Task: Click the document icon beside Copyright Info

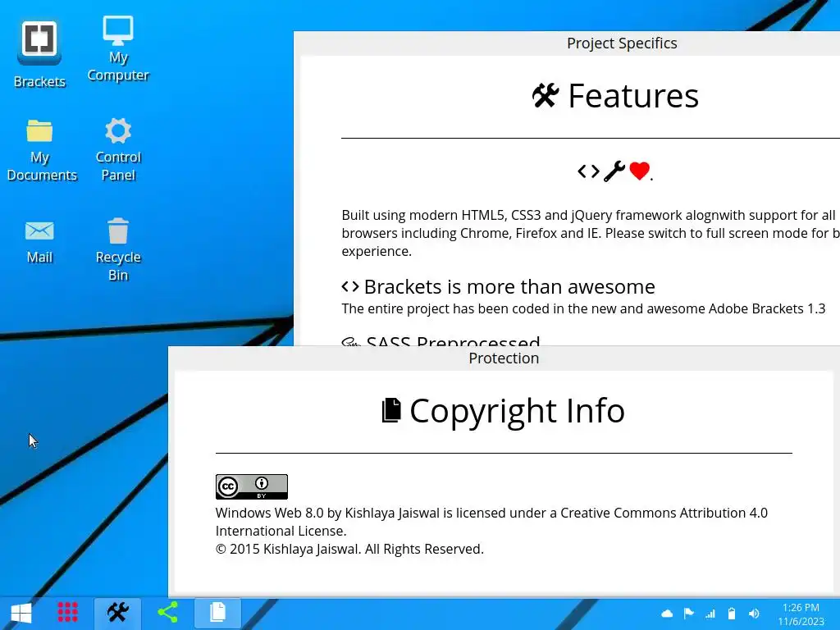Action: (x=391, y=411)
